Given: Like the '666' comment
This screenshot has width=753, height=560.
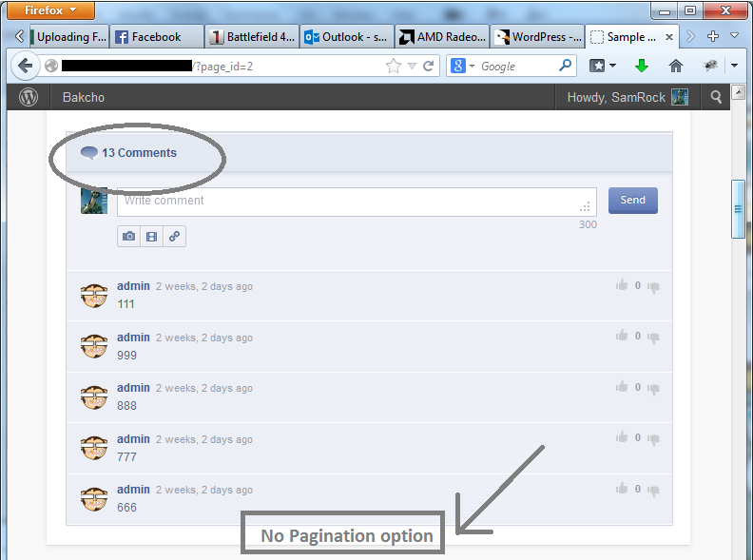Looking at the screenshot, I should [x=622, y=489].
